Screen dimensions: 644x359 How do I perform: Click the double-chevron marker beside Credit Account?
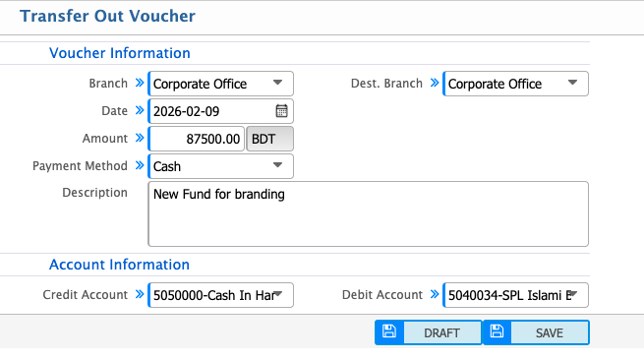140,294
